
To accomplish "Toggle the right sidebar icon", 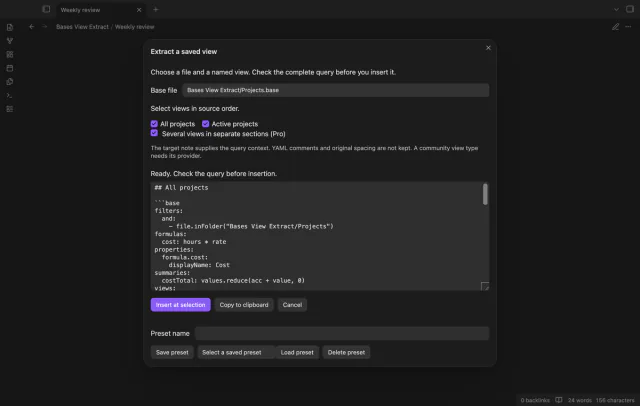I will [x=630, y=9].
